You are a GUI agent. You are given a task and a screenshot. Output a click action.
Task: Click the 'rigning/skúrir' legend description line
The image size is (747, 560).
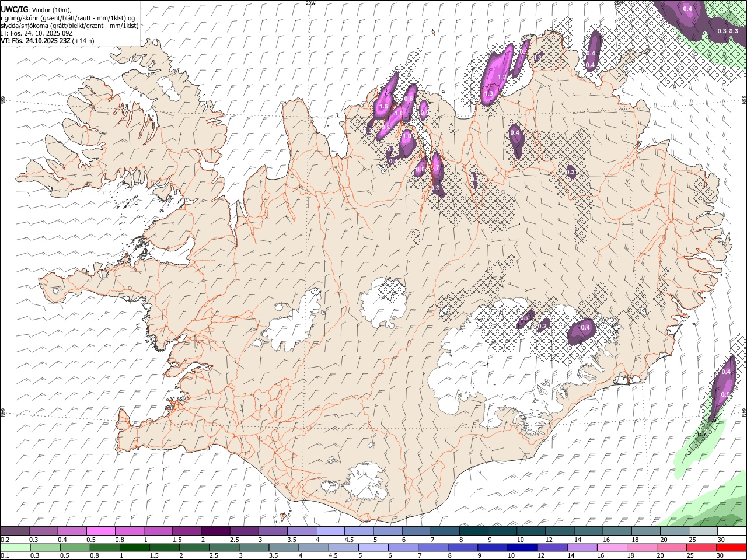point(68,17)
